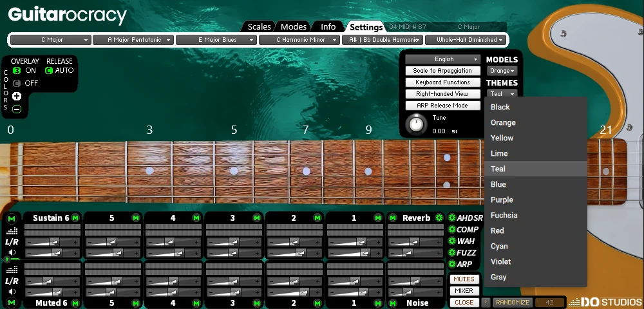Click the randomize seed field showing 42
Image resolution: width=644 pixels, height=309 pixels.
coord(549,303)
